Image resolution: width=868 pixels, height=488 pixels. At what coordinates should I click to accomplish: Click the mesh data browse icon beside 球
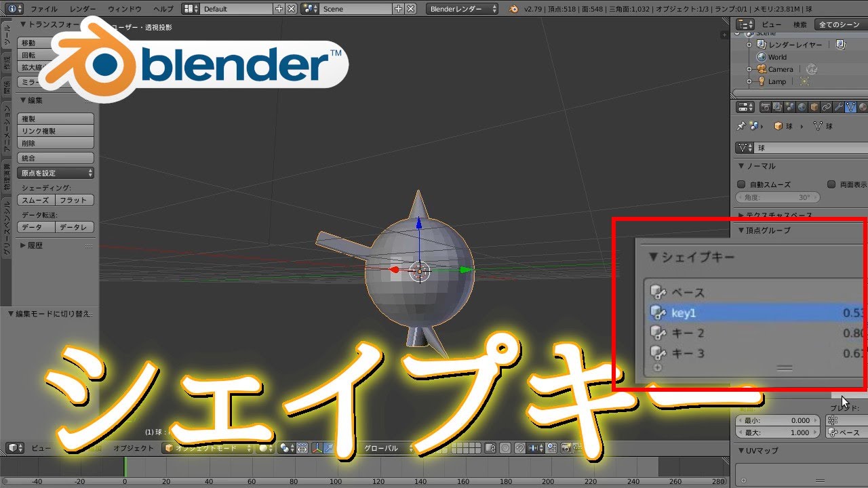pos(745,147)
